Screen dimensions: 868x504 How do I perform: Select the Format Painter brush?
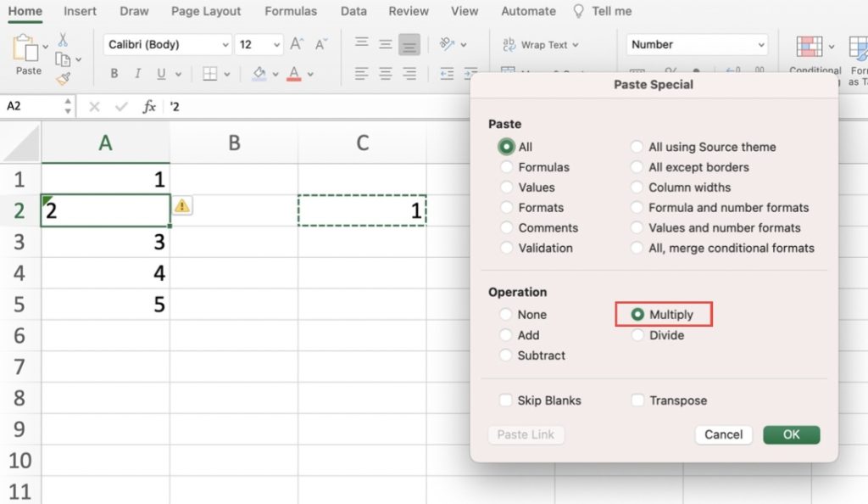63,79
